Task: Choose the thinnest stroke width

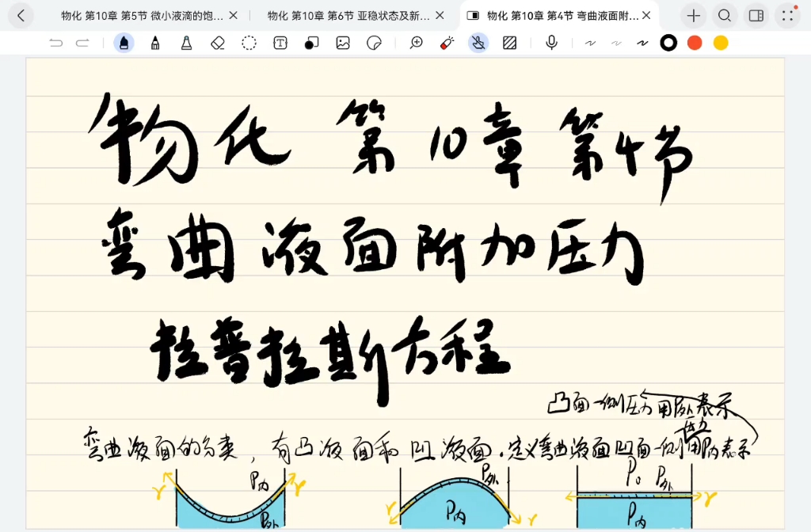Action: click(590, 44)
